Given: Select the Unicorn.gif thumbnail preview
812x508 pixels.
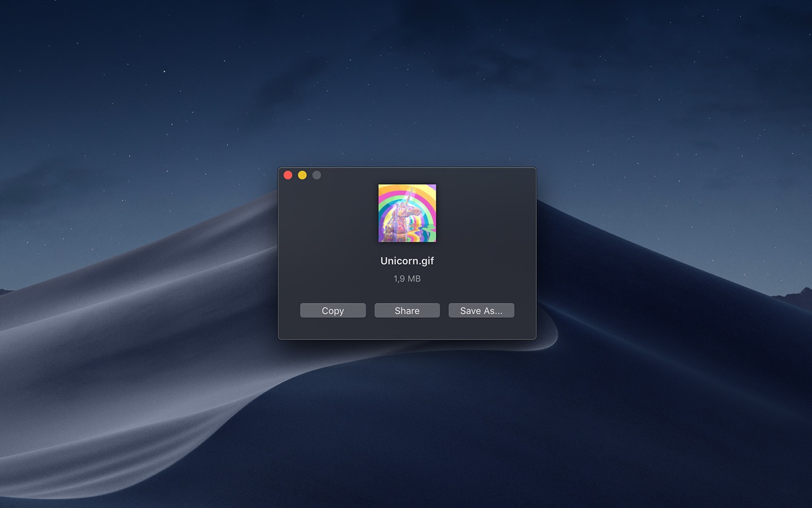Looking at the screenshot, I should (407, 213).
